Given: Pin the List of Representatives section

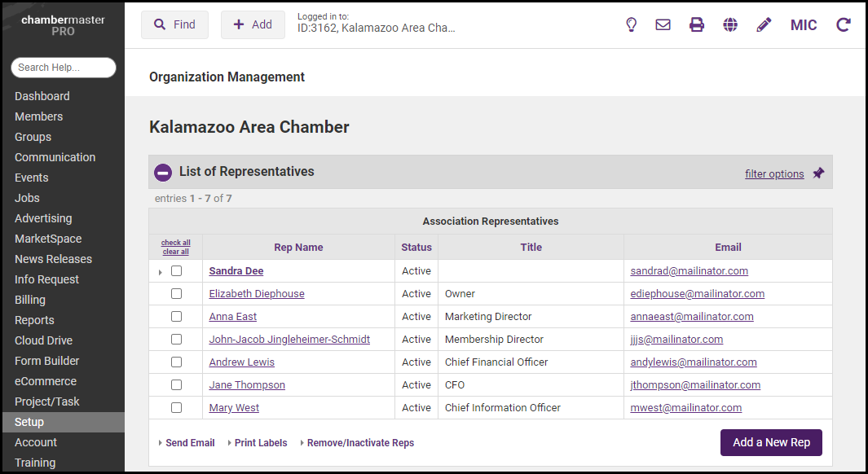Looking at the screenshot, I should coord(818,173).
